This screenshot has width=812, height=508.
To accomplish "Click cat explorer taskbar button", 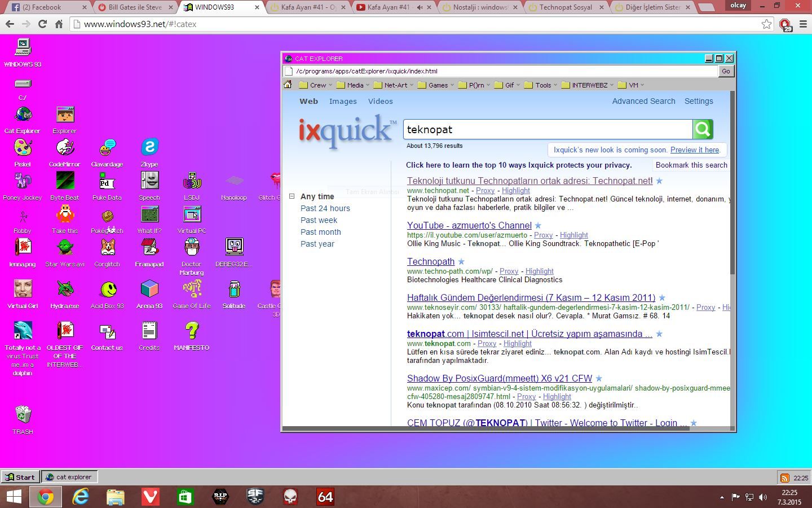I will (x=69, y=477).
